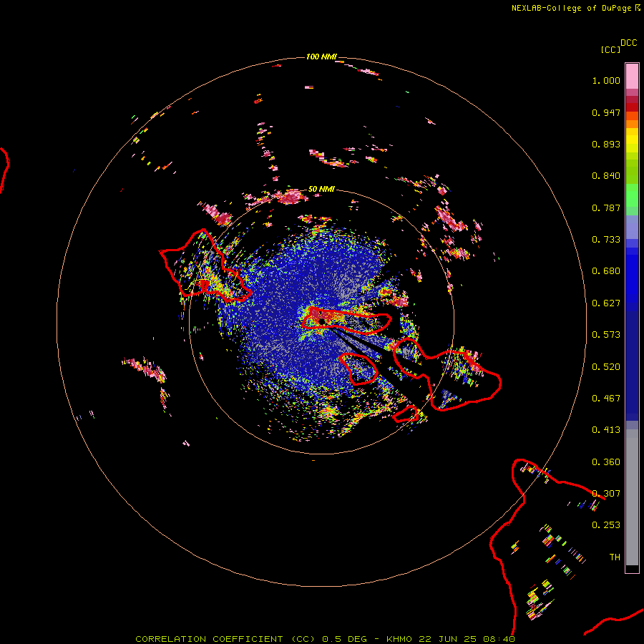Click the 100 NMI range ring label
Screen dimensions: 644x644
321,57
